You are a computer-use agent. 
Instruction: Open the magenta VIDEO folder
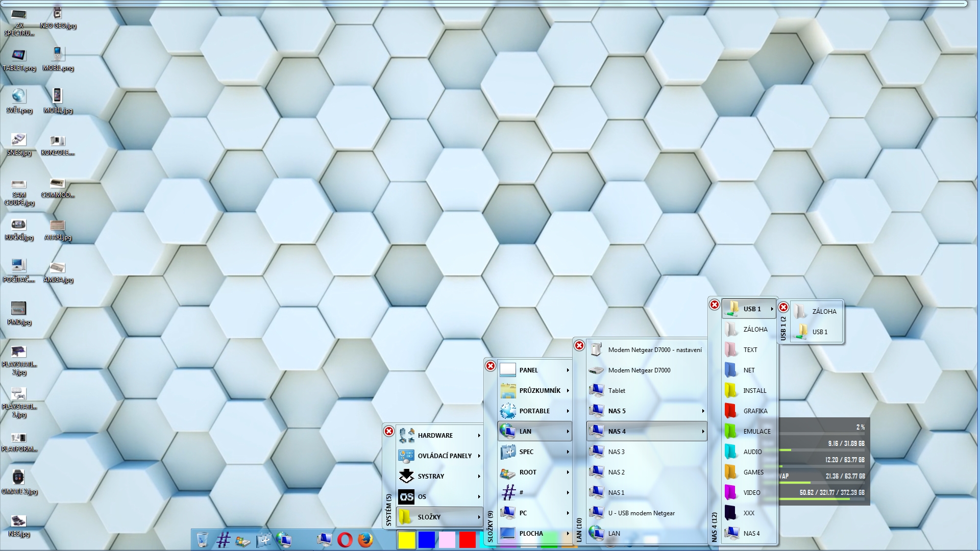tap(748, 492)
